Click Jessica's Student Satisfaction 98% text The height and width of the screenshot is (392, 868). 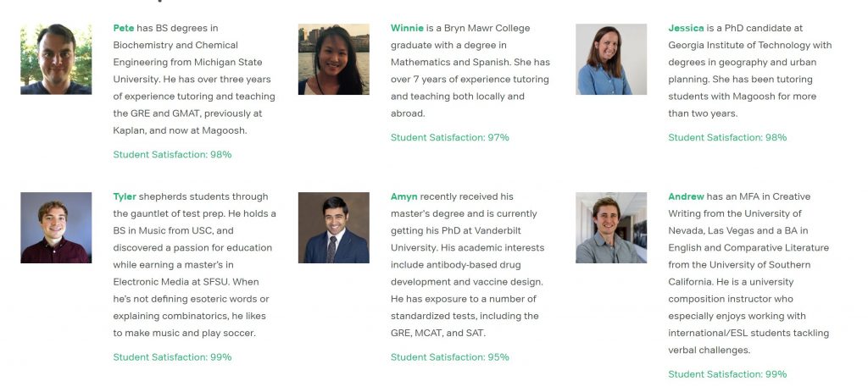pos(727,138)
